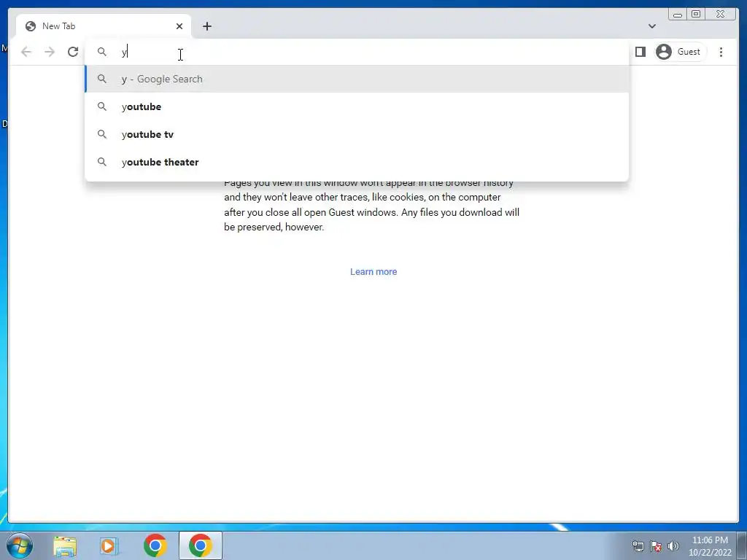Restore down the Chrome window
The image size is (747, 560).
[695, 15]
